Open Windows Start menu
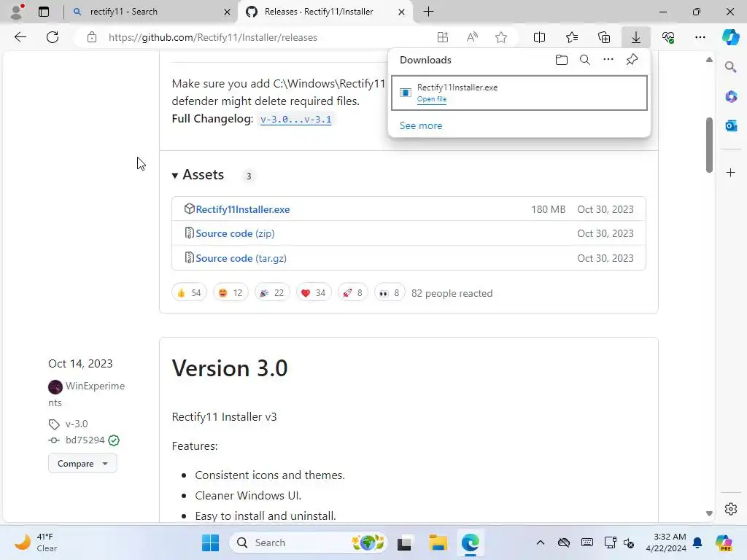The image size is (747, 560). (x=210, y=542)
